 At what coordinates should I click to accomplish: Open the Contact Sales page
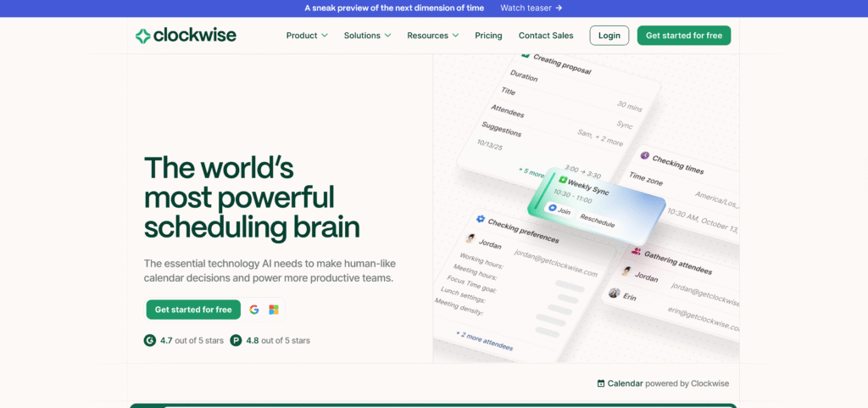tap(546, 36)
